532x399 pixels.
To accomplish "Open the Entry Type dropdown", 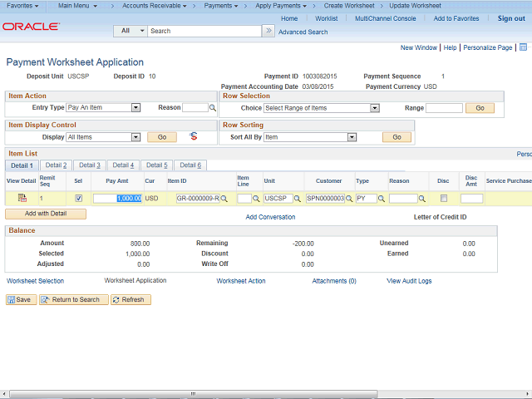I will click(135, 108).
